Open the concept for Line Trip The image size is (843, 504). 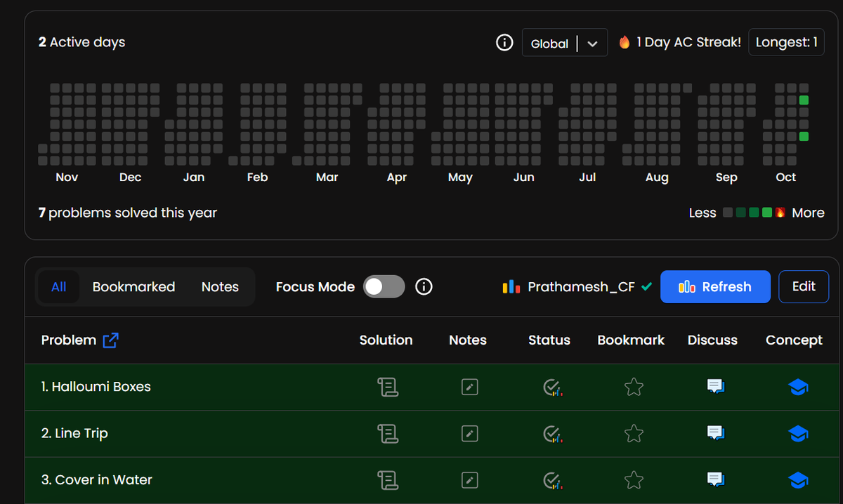(x=798, y=434)
